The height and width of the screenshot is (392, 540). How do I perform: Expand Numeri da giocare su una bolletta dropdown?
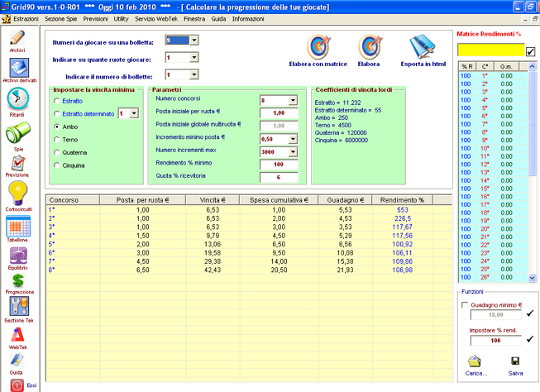[194, 41]
